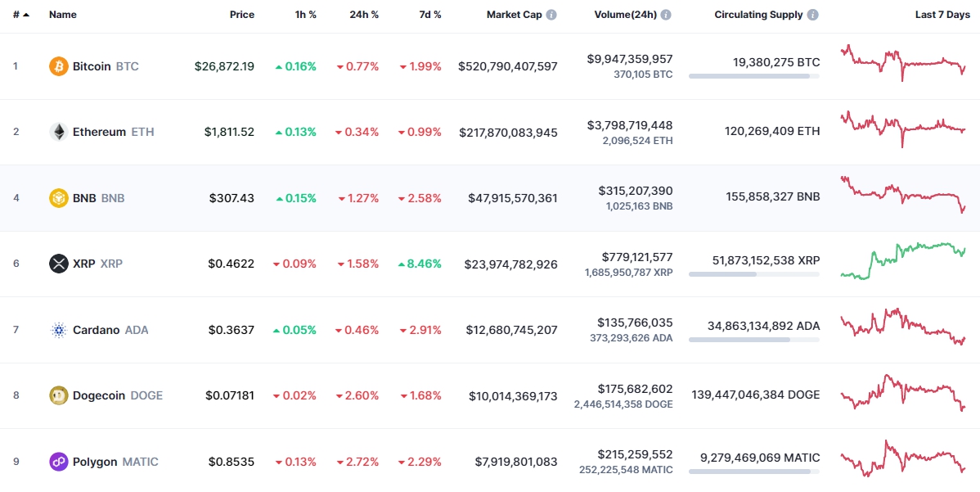Click Ethereum price $1,811.52
The height and width of the screenshot is (492, 980).
point(229,132)
